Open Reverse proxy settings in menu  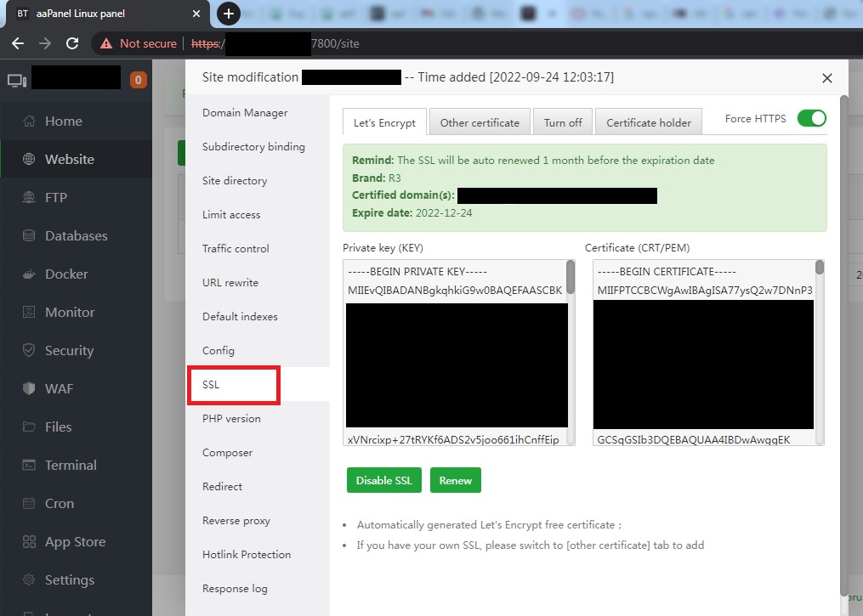(235, 521)
